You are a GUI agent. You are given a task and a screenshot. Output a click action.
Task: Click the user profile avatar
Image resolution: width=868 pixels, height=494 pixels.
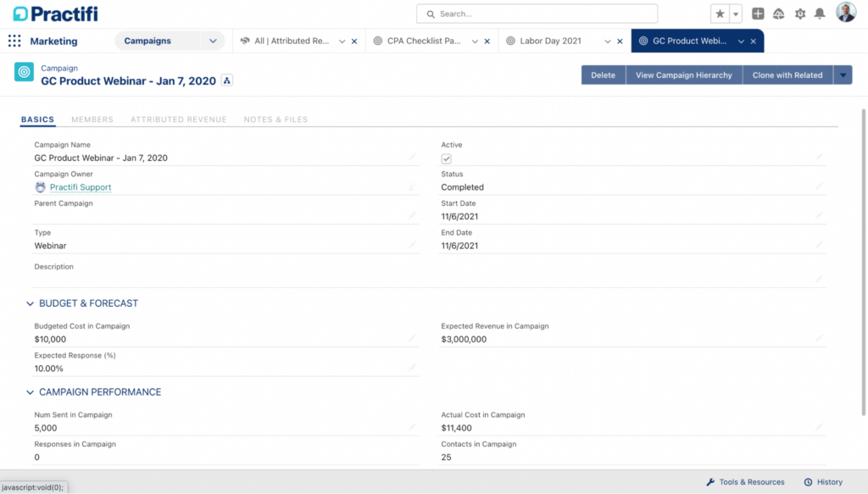846,13
